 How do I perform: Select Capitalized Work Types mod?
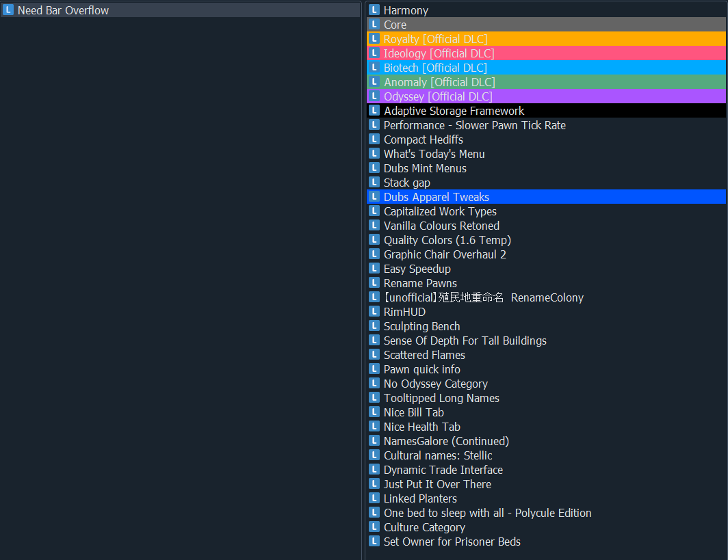(x=547, y=211)
